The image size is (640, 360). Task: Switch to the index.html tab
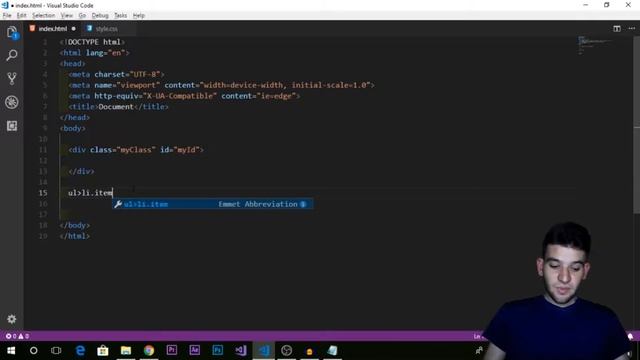[x=52, y=29]
